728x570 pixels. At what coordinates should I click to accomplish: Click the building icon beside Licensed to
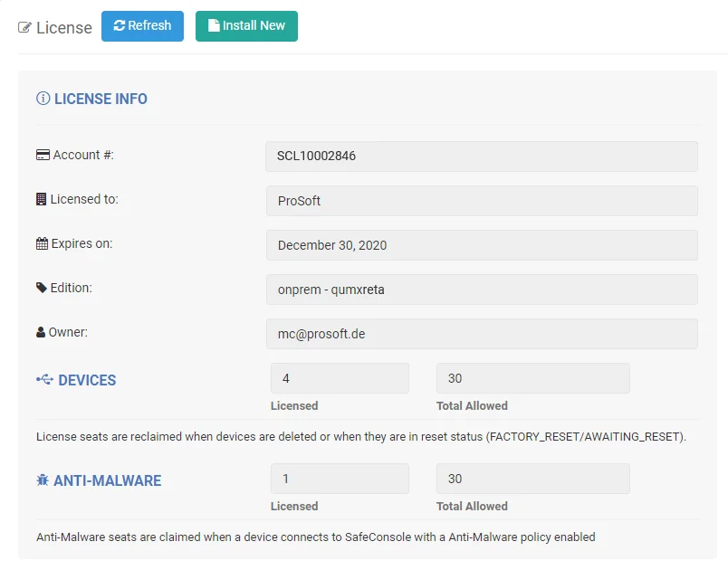pos(41,200)
